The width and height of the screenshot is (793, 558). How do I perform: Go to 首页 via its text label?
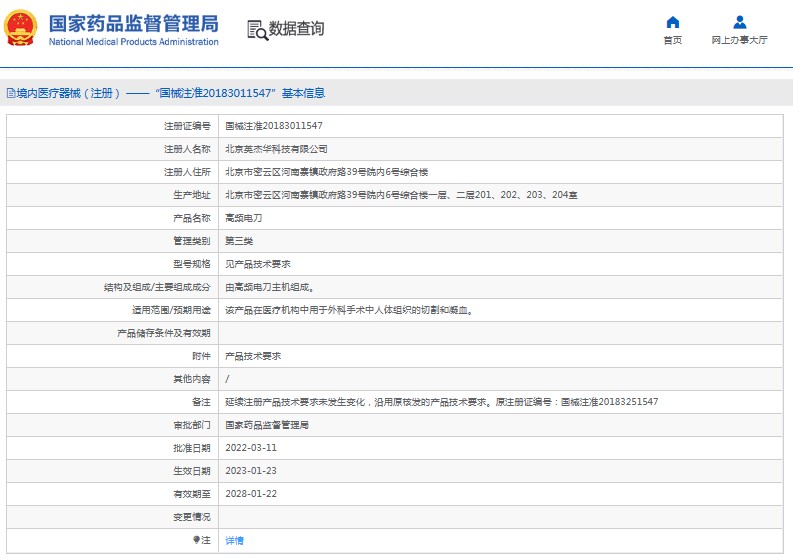673,41
